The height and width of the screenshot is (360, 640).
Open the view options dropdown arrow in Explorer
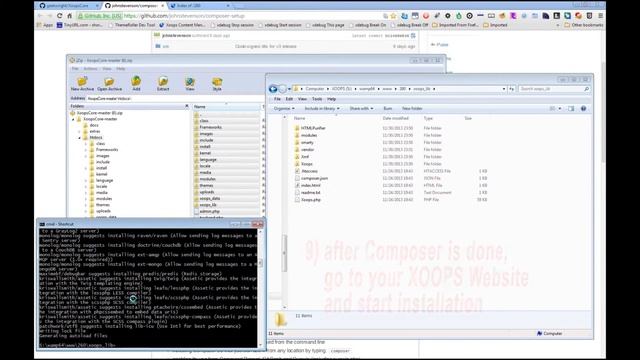(x=560, y=109)
